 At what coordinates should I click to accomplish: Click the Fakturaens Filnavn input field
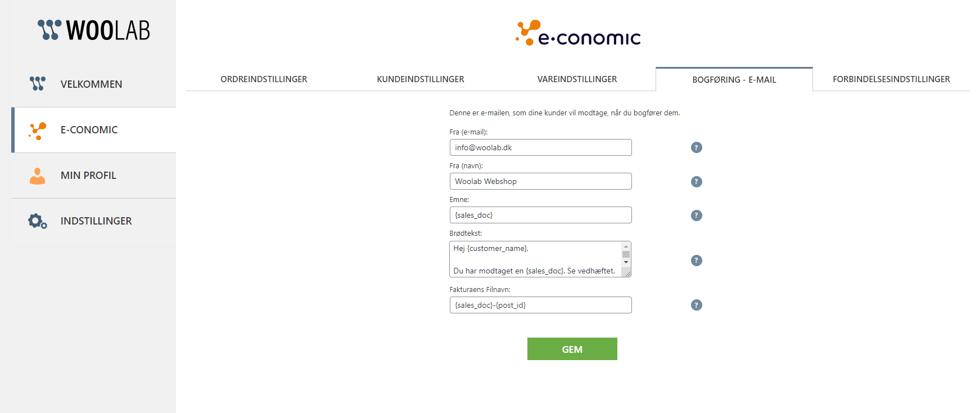(540, 305)
